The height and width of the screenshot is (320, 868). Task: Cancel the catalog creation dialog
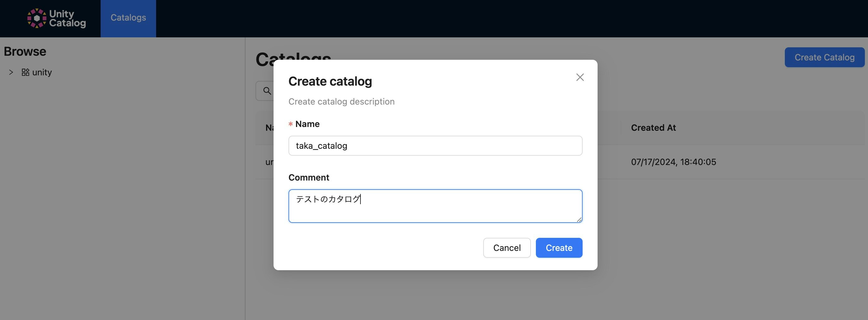[x=507, y=248]
